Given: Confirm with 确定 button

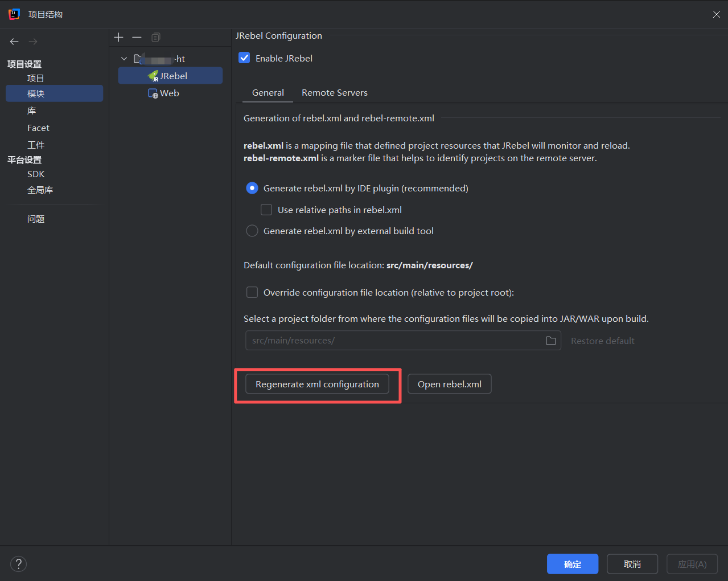Looking at the screenshot, I should pyautogui.click(x=573, y=564).
